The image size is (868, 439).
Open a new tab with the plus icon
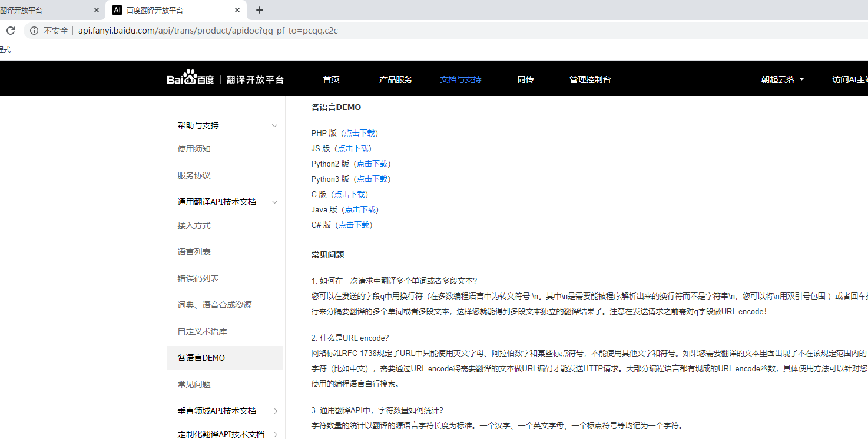pos(259,10)
